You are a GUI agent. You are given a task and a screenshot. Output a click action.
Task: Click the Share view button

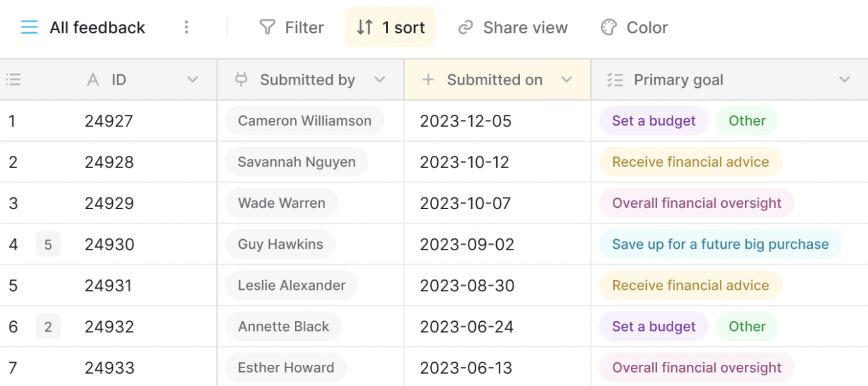tap(513, 28)
